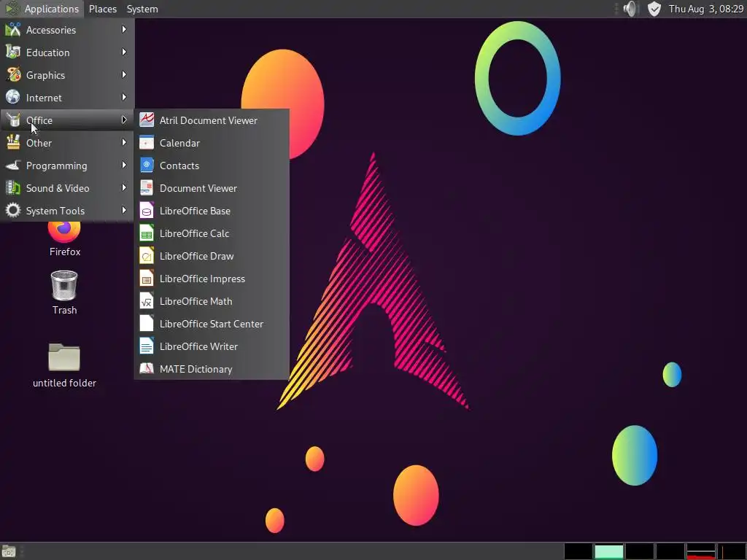The image size is (747, 560).
Task: Click the Programming category icon
Action: coord(13,166)
